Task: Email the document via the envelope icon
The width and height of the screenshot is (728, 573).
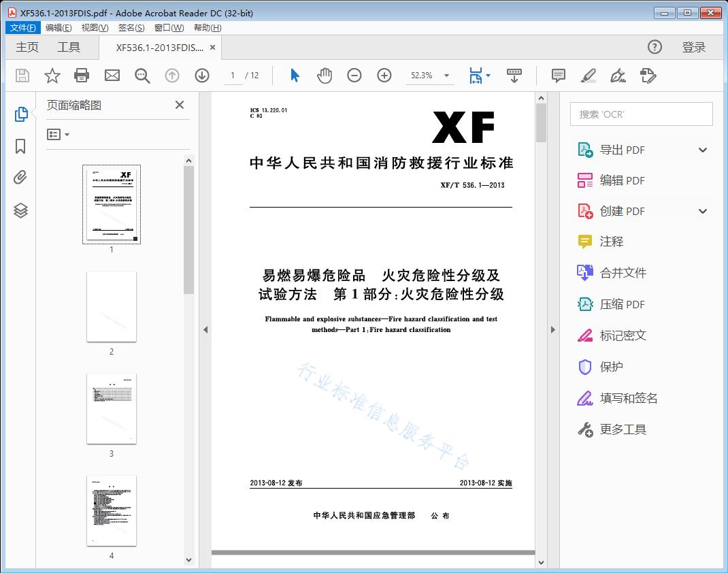Action: [x=112, y=76]
